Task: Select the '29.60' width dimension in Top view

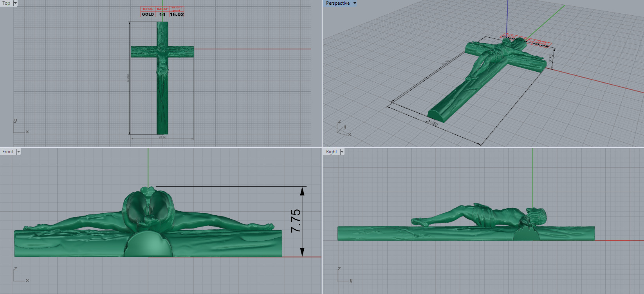Action: [x=162, y=137]
